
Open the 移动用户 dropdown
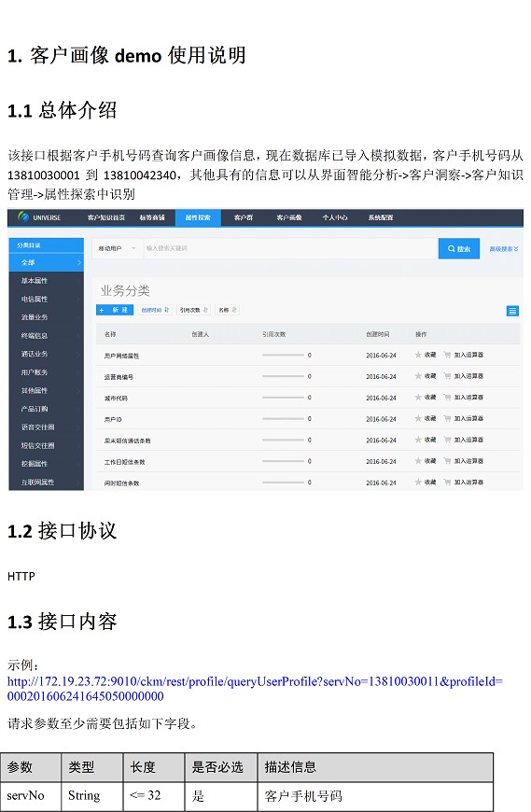pyautogui.click(x=117, y=248)
